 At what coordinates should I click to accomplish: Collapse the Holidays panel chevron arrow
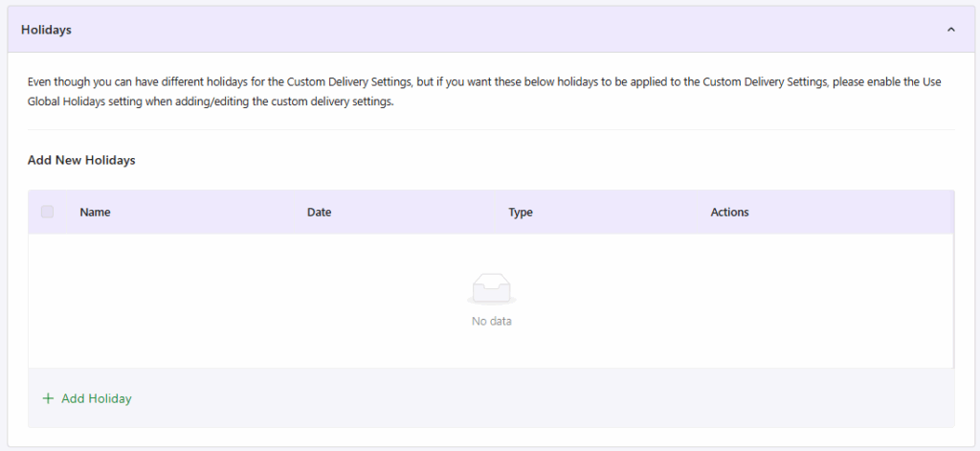950,30
